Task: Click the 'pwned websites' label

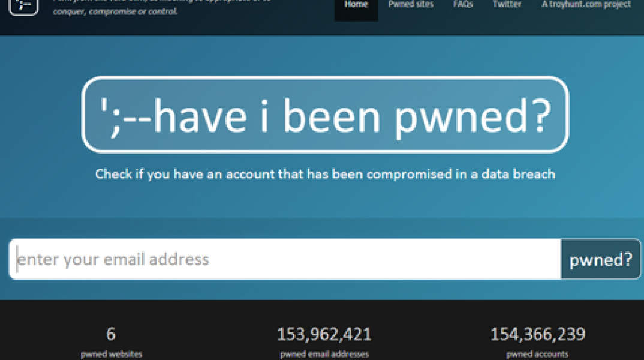Action: pyautogui.click(x=112, y=354)
